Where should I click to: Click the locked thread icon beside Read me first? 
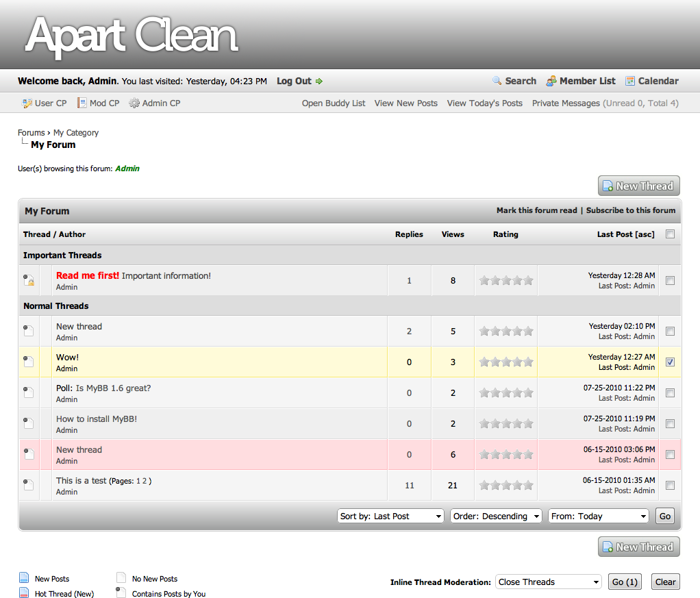pyautogui.click(x=29, y=280)
